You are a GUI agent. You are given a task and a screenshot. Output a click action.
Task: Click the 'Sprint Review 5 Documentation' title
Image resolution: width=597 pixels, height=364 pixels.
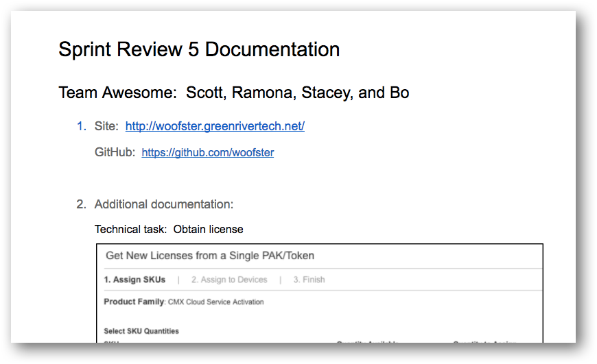click(199, 49)
